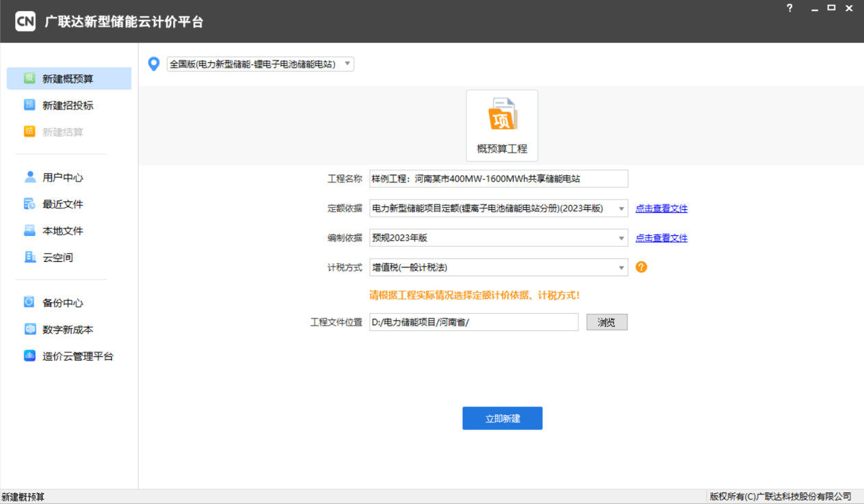Viewport: 864px width, 504px height.
Task: Click the 新建概预算 sidebar icon
Action: point(29,79)
